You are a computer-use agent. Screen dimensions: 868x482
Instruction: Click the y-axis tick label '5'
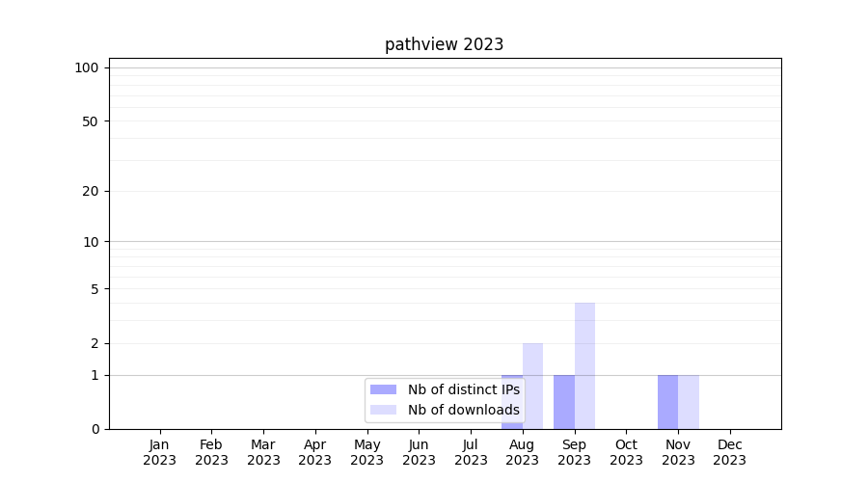[95, 289]
